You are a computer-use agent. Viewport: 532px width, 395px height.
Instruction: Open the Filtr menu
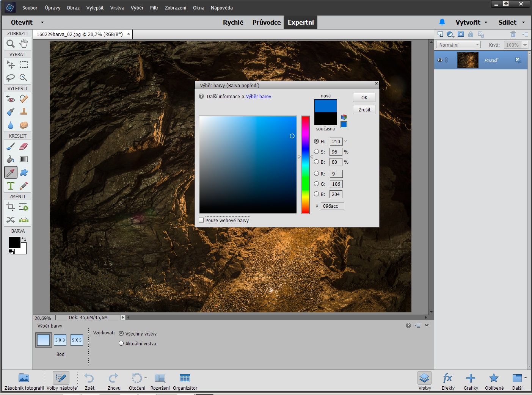pyautogui.click(x=154, y=8)
